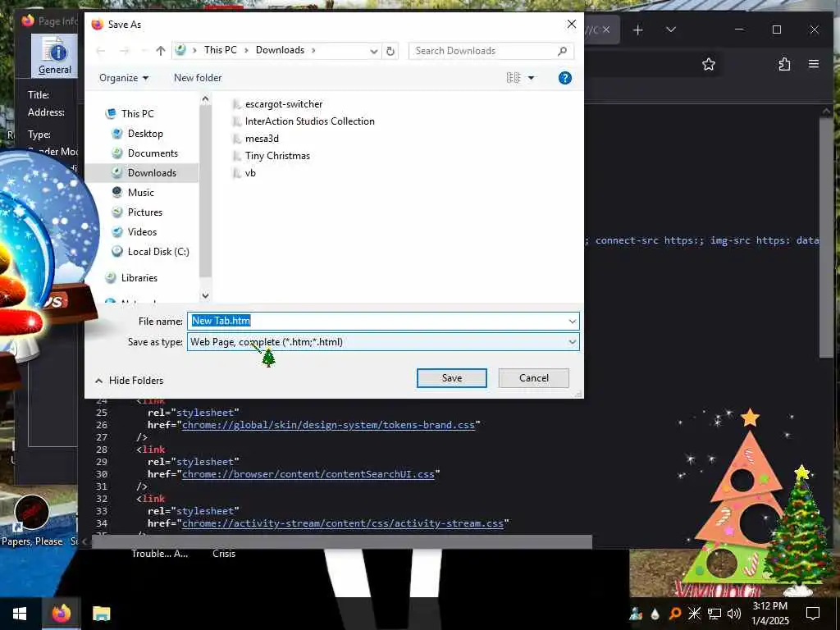The image size is (840, 630).
Task: Select Music in the navigation pane
Action: [x=134, y=192]
